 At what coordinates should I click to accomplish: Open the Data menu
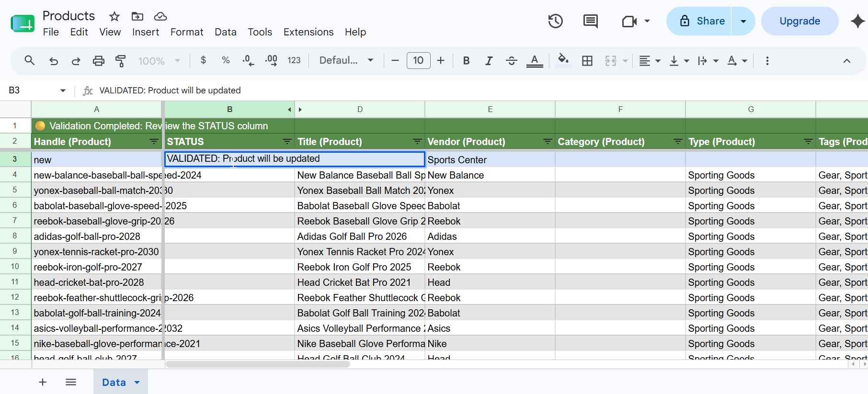[x=226, y=32]
